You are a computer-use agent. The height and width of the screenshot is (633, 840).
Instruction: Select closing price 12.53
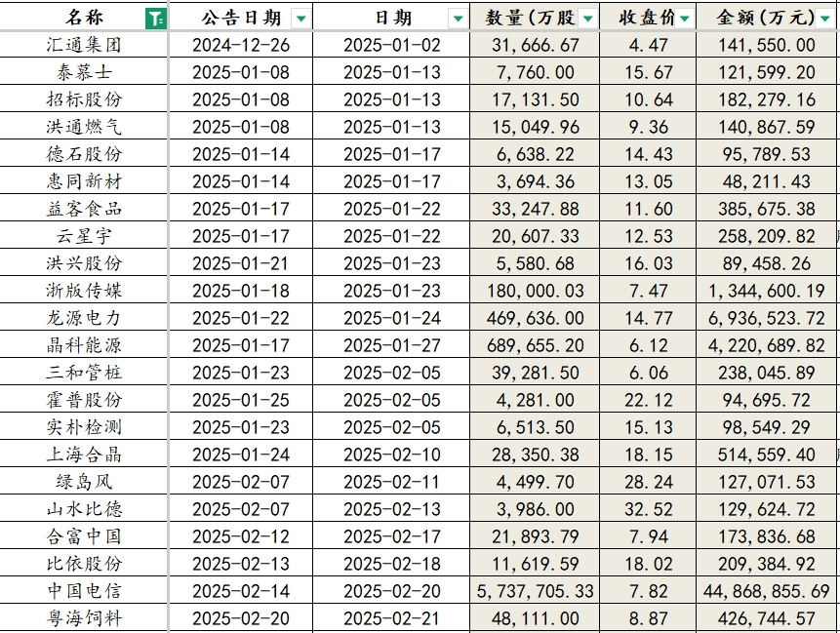648,236
